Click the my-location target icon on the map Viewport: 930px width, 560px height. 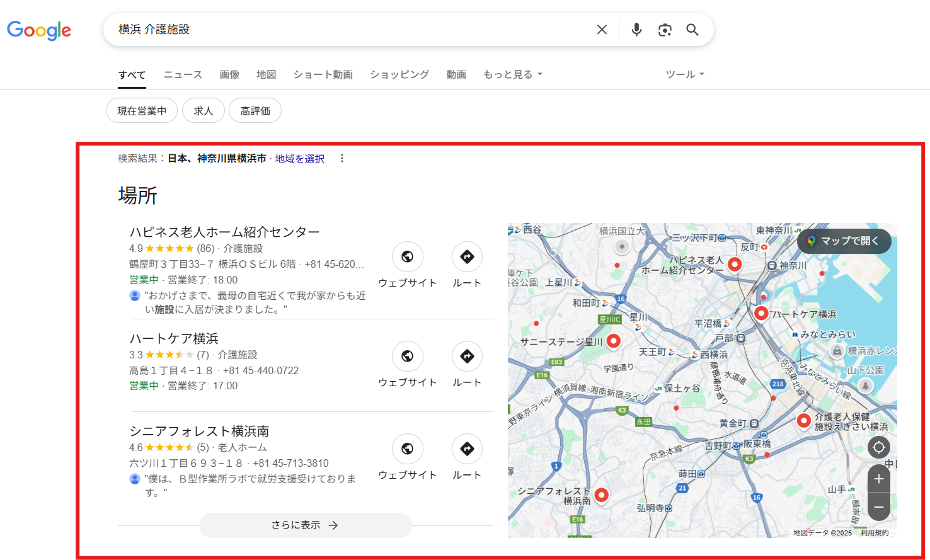pyautogui.click(x=878, y=447)
